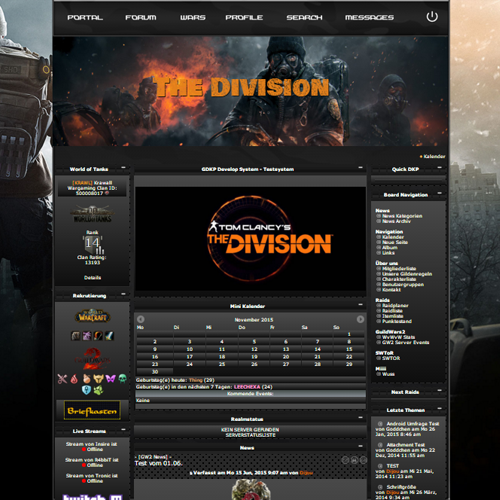Click the World of Warcraft logo under Rekrutierung
This screenshot has width=500, height=500.
point(93,316)
